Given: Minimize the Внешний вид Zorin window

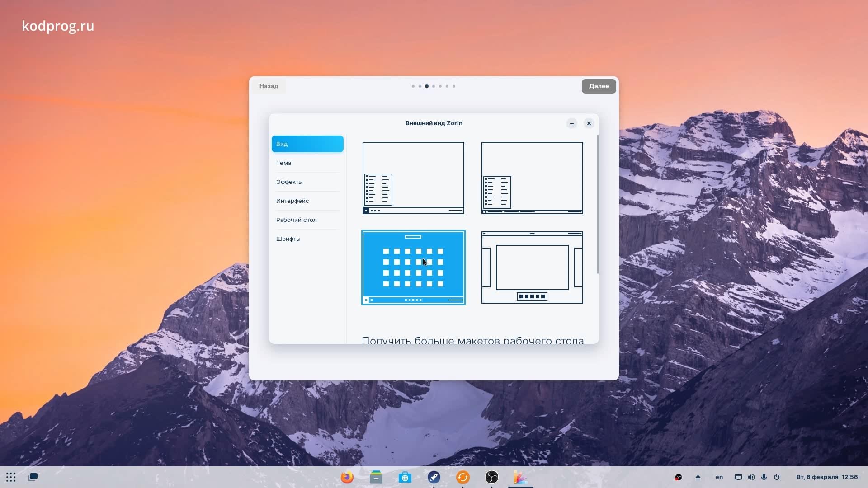Looking at the screenshot, I should pyautogui.click(x=572, y=123).
